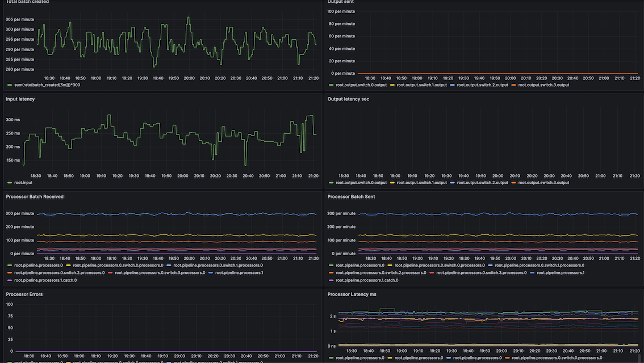The image size is (644, 363).
Task: Open the Output latency sec panel menu
Action: click(x=348, y=99)
